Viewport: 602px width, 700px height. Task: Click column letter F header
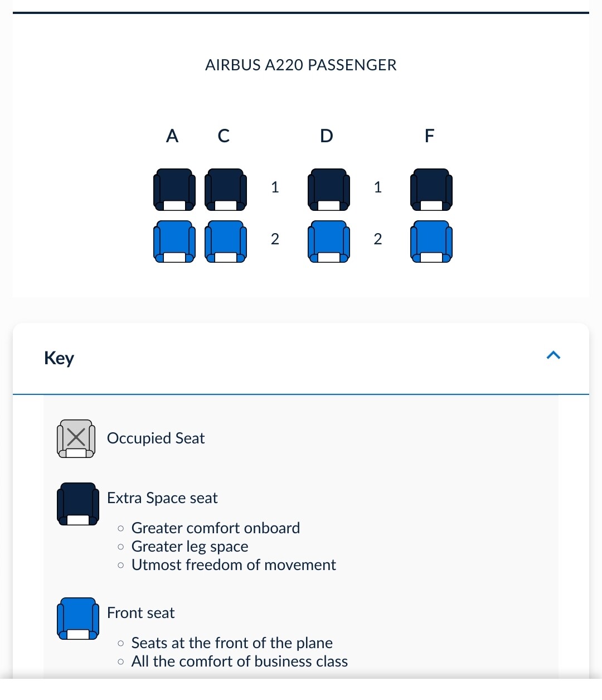[x=429, y=136]
